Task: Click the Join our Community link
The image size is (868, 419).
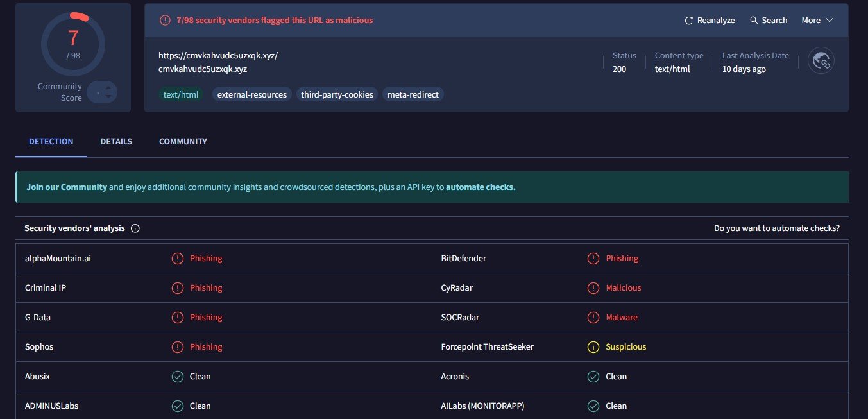Action: (x=66, y=187)
